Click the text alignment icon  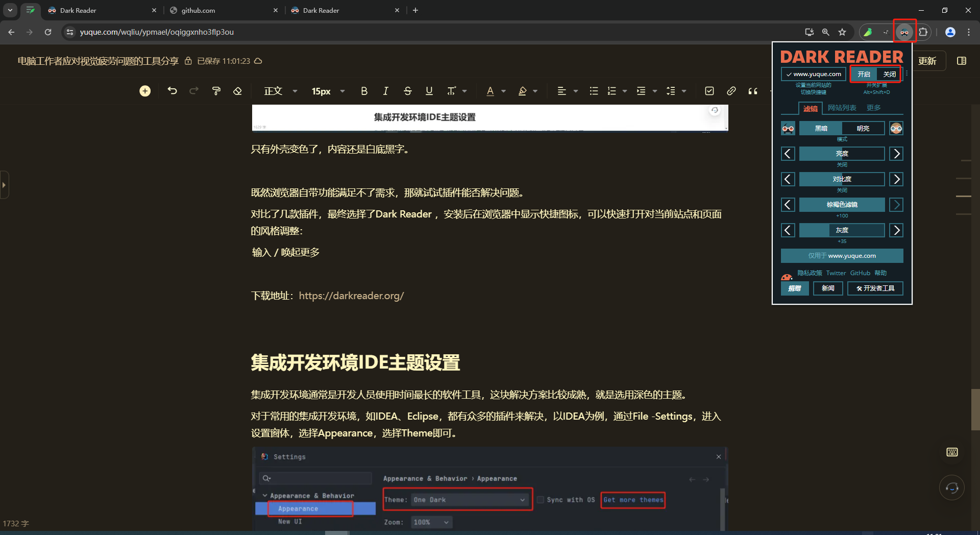coord(561,91)
